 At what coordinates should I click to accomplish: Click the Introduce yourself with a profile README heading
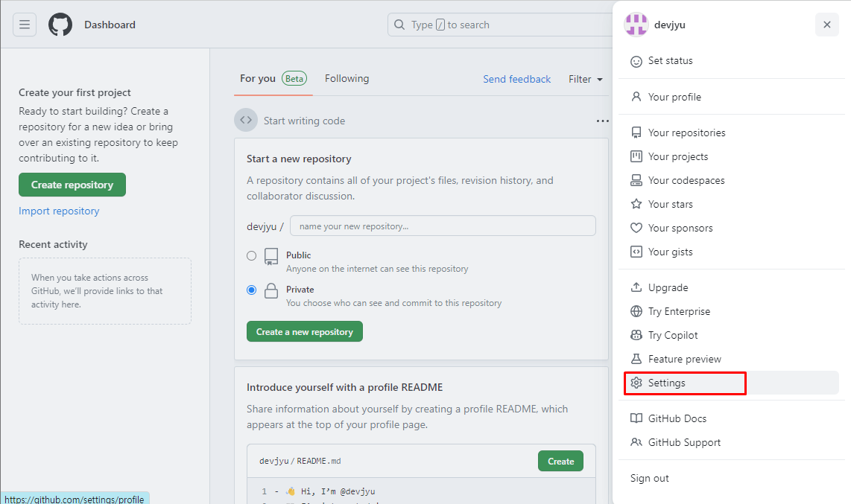pyautogui.click(x=344, y=387)
